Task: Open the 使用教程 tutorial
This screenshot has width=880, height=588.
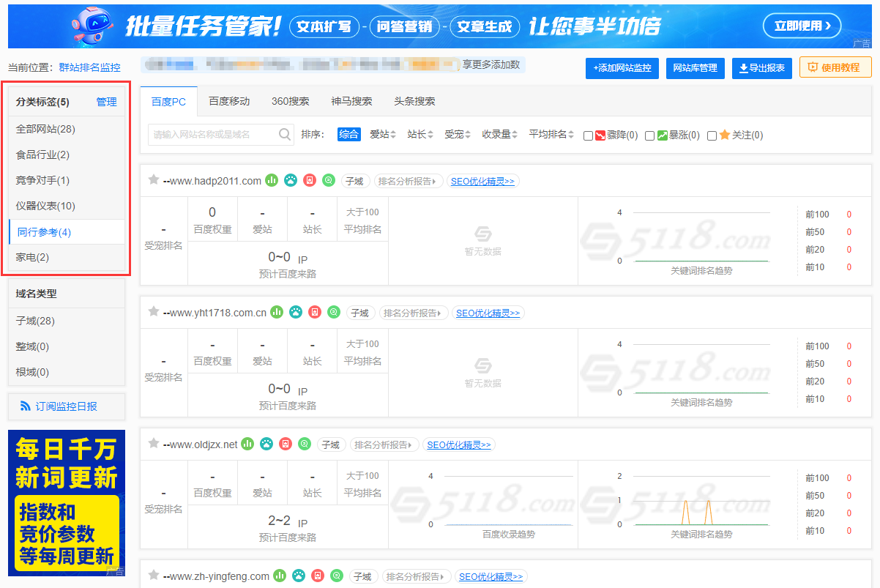Action: [x=835, y=67]
